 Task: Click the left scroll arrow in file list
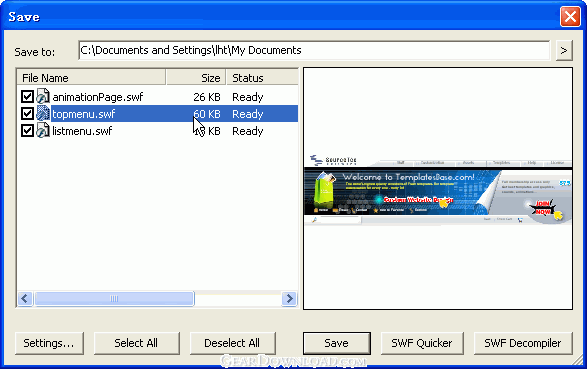tap(25, 299)
